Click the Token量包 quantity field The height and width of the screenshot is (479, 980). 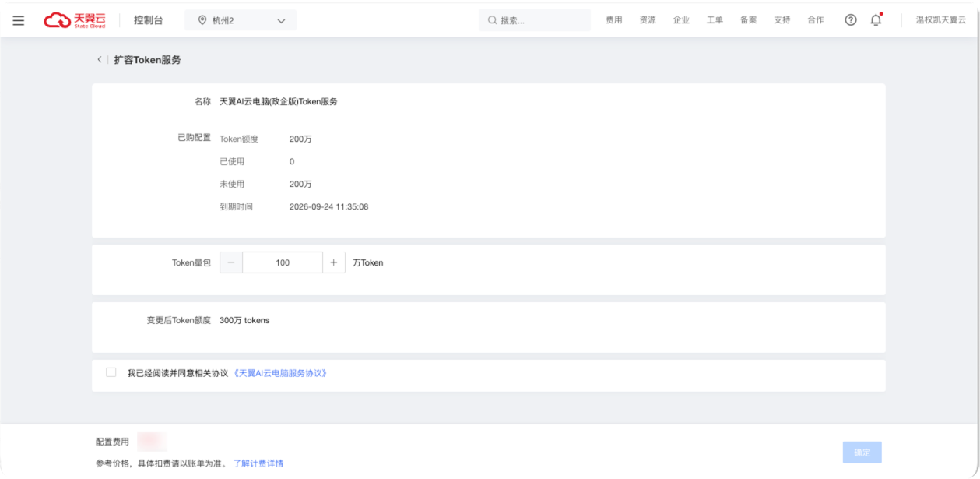pos(283,262)
